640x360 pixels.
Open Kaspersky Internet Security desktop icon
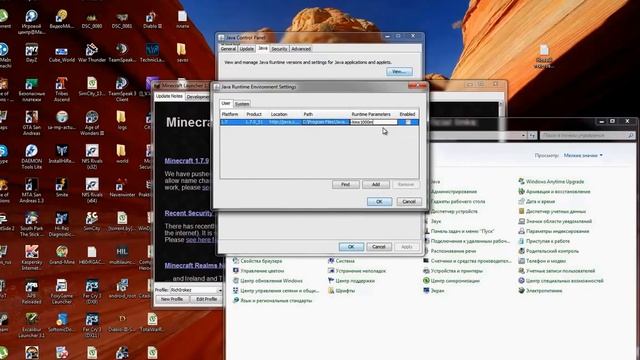[x=32, y=257]
